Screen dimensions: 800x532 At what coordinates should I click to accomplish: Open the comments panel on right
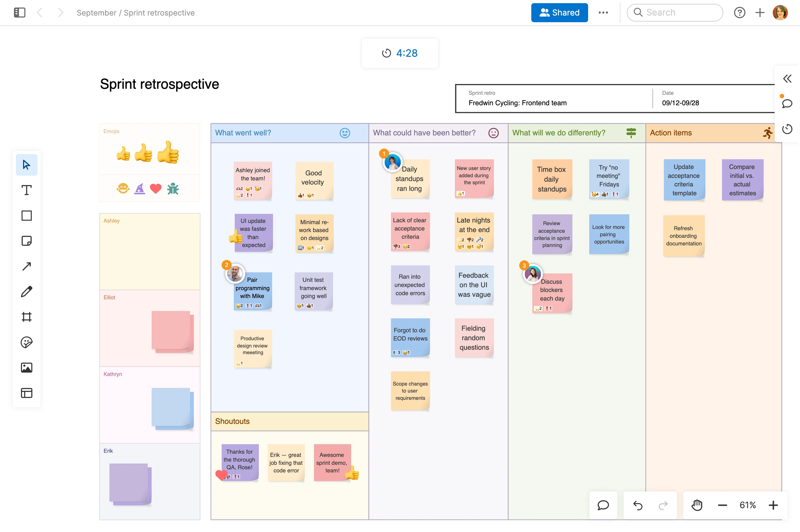[x=787, y=103]
